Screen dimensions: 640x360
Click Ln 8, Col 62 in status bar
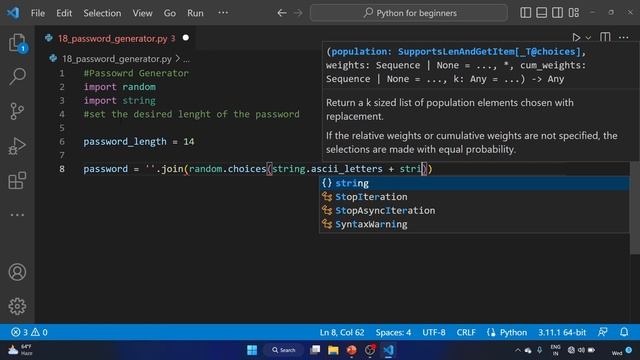(x=342, y=332)
